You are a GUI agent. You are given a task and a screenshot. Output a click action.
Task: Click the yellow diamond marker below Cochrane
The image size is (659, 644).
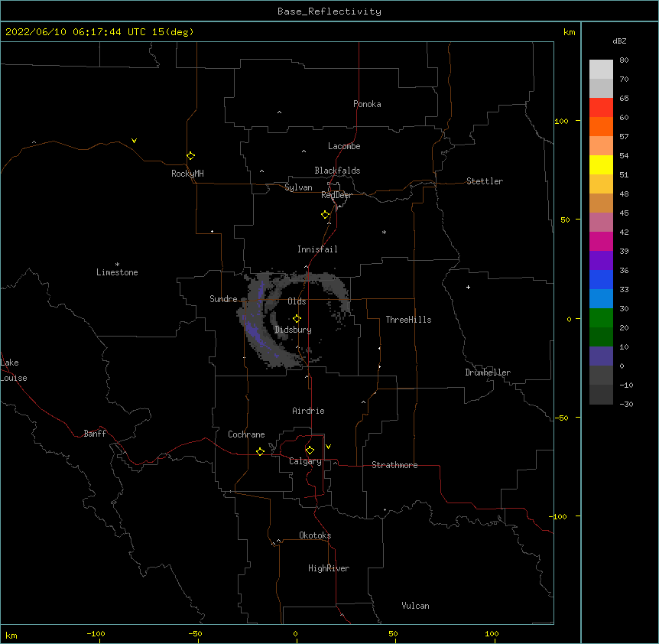tap(260, 451)
